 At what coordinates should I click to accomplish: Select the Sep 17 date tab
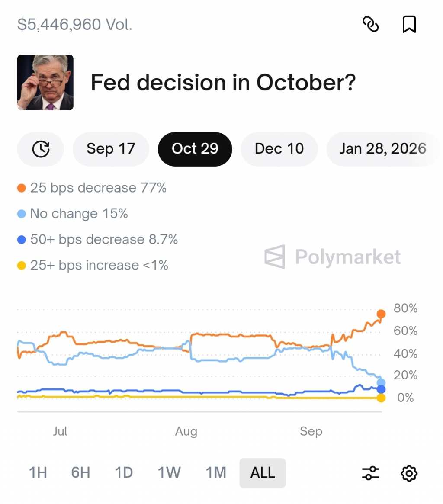[111, 149]
